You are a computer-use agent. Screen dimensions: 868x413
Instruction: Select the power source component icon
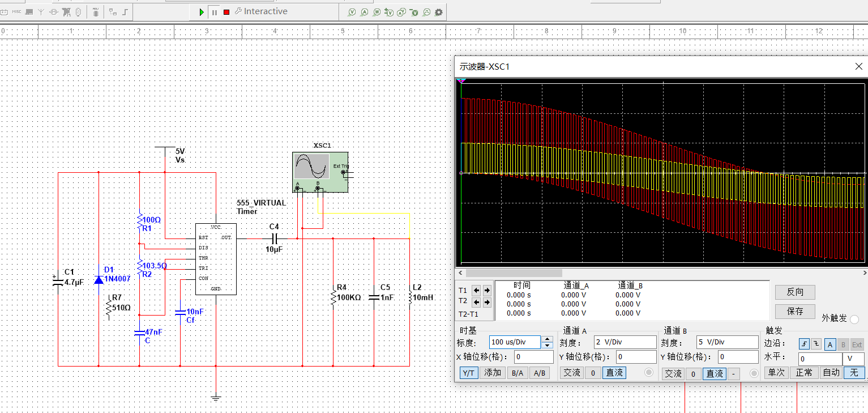pyautogui.click(x=4, y=12)
